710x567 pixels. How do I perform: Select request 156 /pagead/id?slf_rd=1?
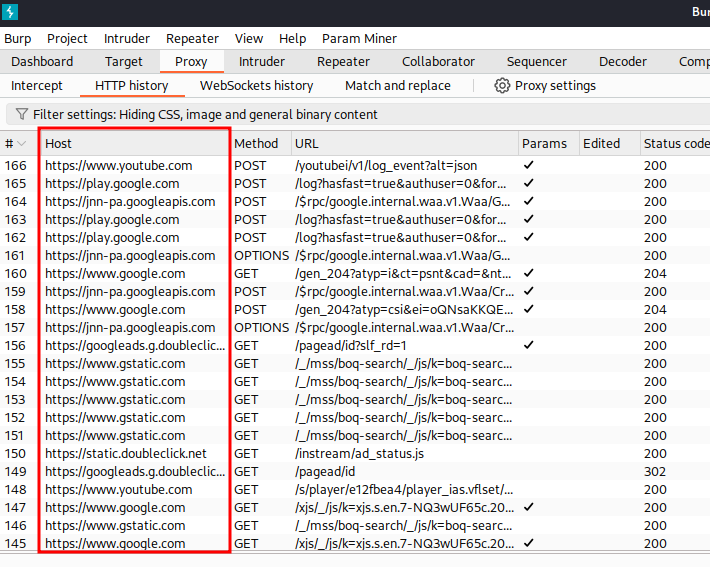click(355, 346)
